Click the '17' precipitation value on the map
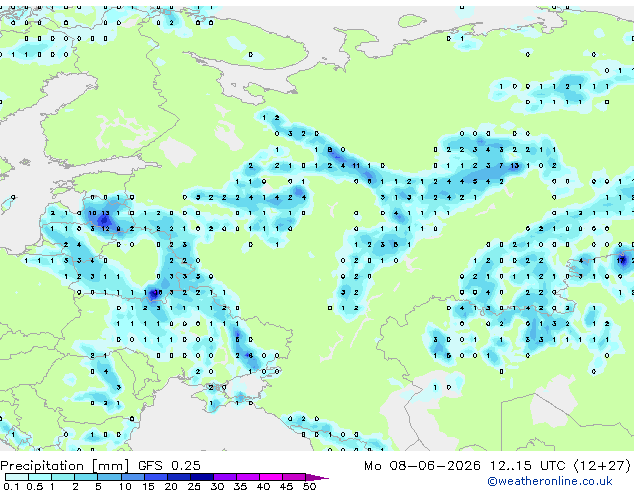The image size is (634, 490). coord(621,260)
